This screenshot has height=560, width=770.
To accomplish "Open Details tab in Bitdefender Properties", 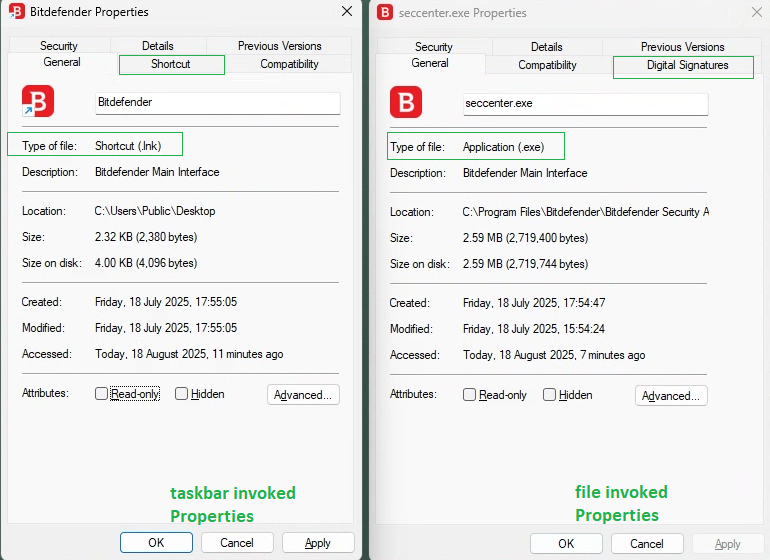I will point(158,46).
